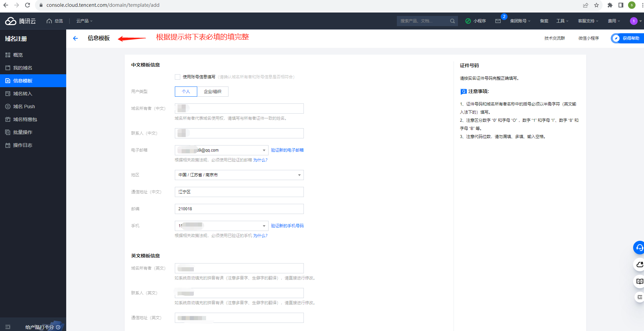Image resolution: width=644 pixels, height=331 pixels.
Task: Click the list floating side button
Action: coord(640,297)
